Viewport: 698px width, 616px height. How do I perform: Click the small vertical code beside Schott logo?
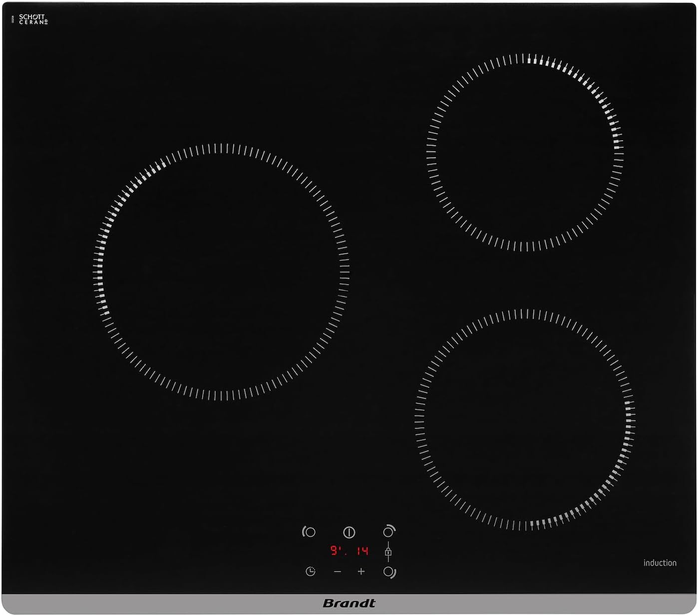(x=12, y=19)
